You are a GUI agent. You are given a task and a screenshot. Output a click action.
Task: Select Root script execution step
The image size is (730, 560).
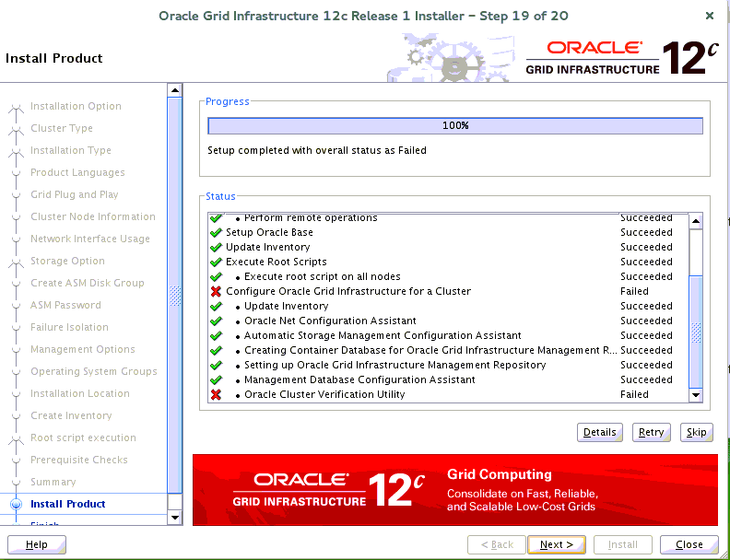[83, 437]
